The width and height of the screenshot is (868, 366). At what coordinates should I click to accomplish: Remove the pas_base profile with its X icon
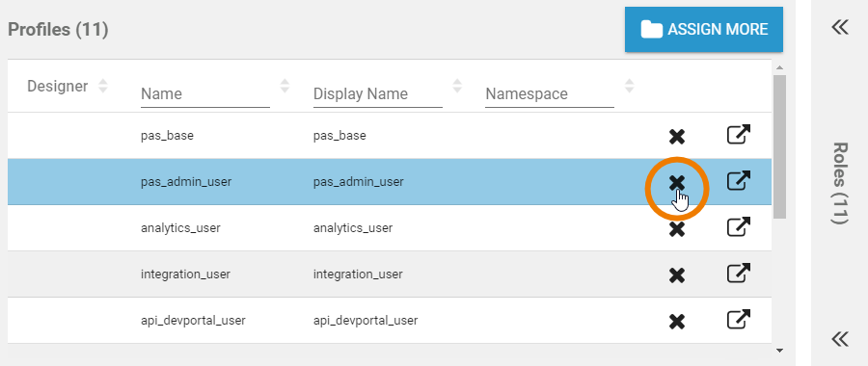point(676,137)
